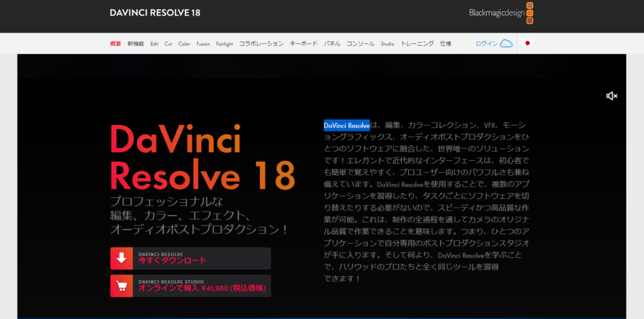The height and width of the screenshot is (319, 644).
Task: Open the Studio tab
Action: (387, 43)
